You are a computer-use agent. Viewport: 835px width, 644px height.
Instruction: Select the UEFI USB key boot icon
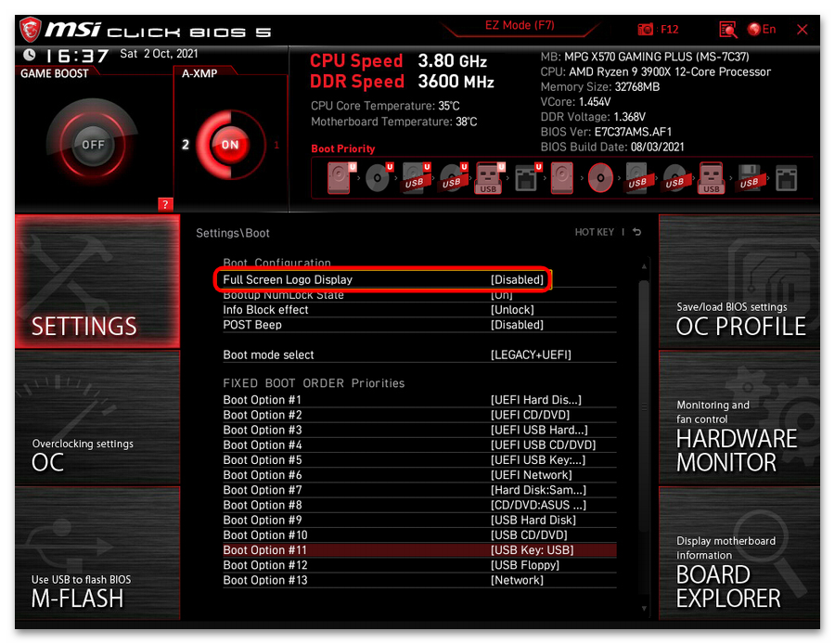coord(489,178)
